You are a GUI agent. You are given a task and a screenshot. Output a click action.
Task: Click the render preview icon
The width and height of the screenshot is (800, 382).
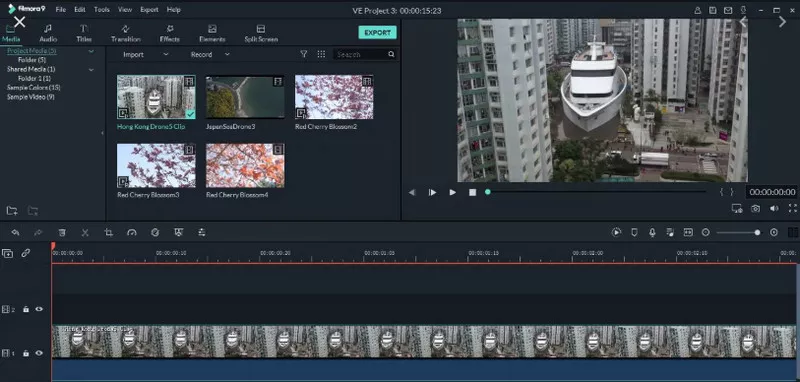click(616, 233)
